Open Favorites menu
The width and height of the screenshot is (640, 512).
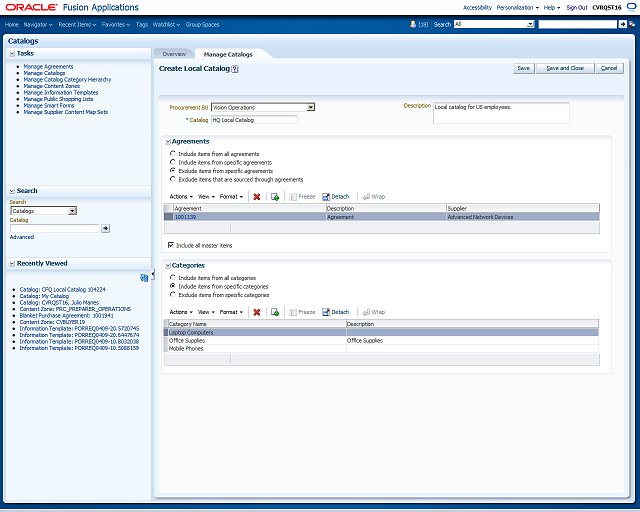[116, 25]
